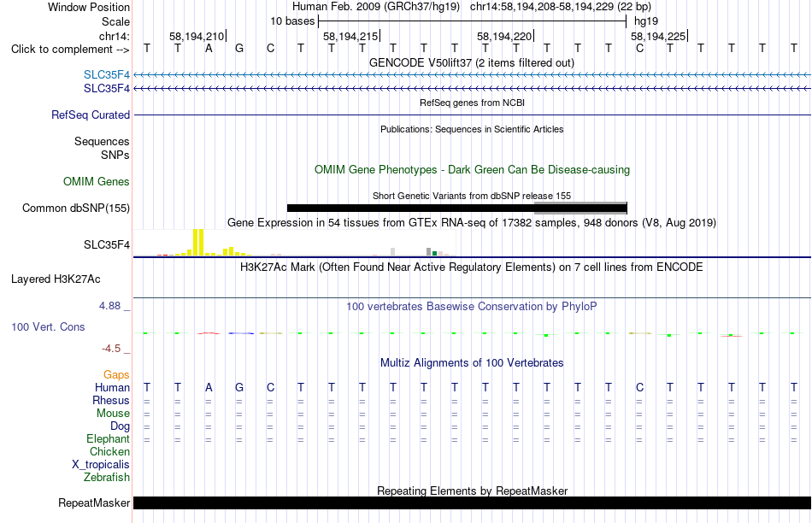
Task: Open the RefSeq Curated track label
Action: pyautogui.click(x=91, y=115)
